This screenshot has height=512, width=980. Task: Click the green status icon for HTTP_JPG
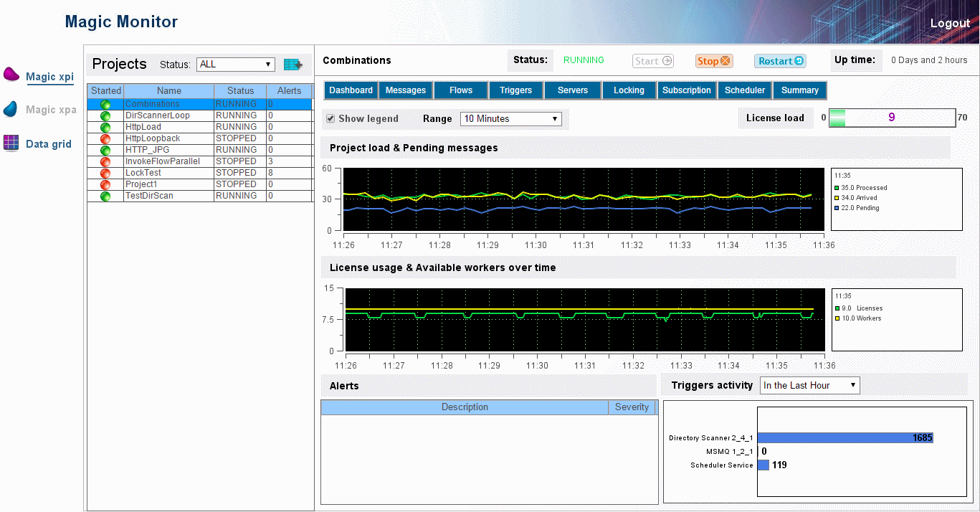[105, 150]
